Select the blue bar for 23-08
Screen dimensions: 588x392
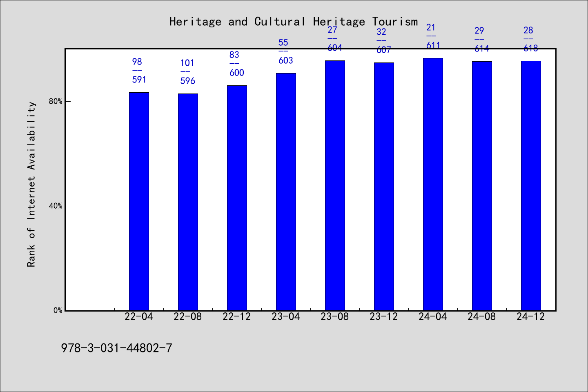pyautogui.click(x=335, y=185)
